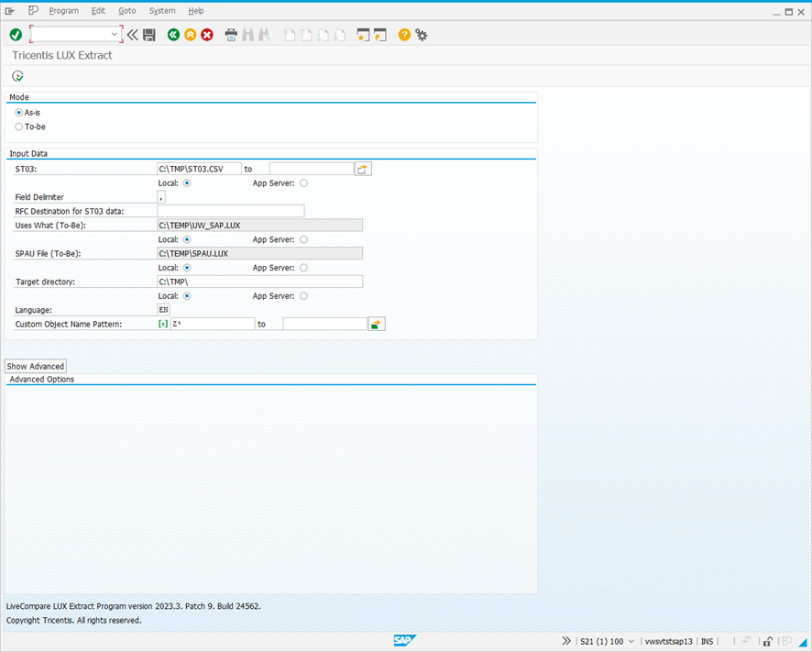Screen dimensions: 812x652
Task: Cancel the transaction with red X icon
Action: coord(205,34)
